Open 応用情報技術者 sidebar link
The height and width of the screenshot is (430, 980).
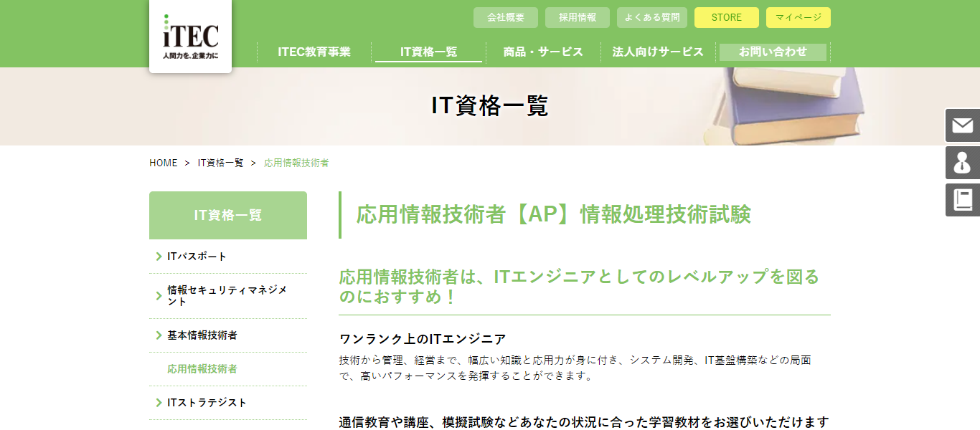tap(228, 369)
